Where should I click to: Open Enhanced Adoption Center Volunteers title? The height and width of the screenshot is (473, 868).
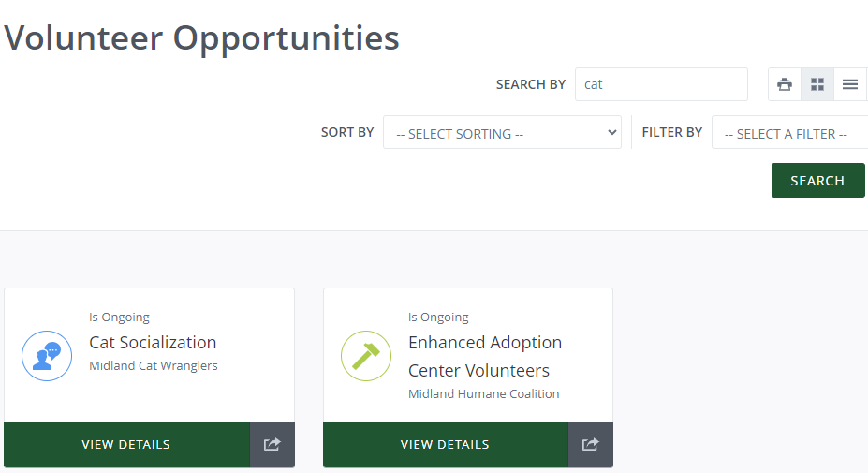(485, 356)
